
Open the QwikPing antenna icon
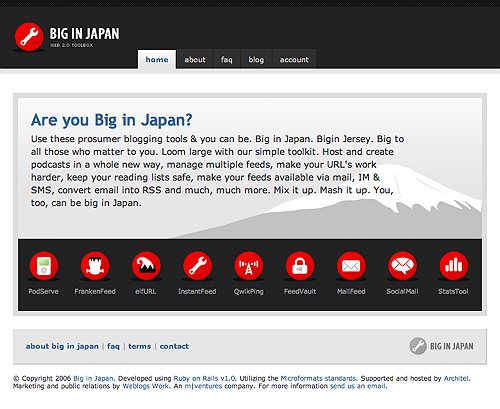tap(249, 266)
